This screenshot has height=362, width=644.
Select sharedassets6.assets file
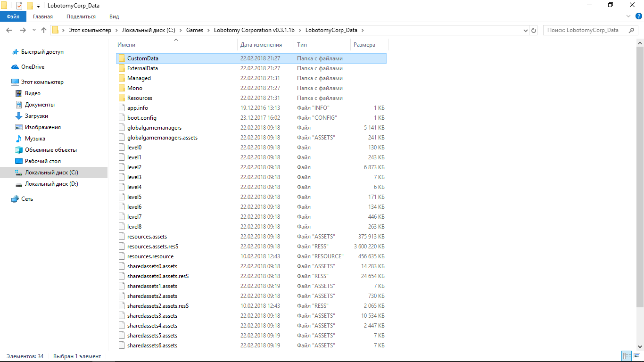(152, 346)
